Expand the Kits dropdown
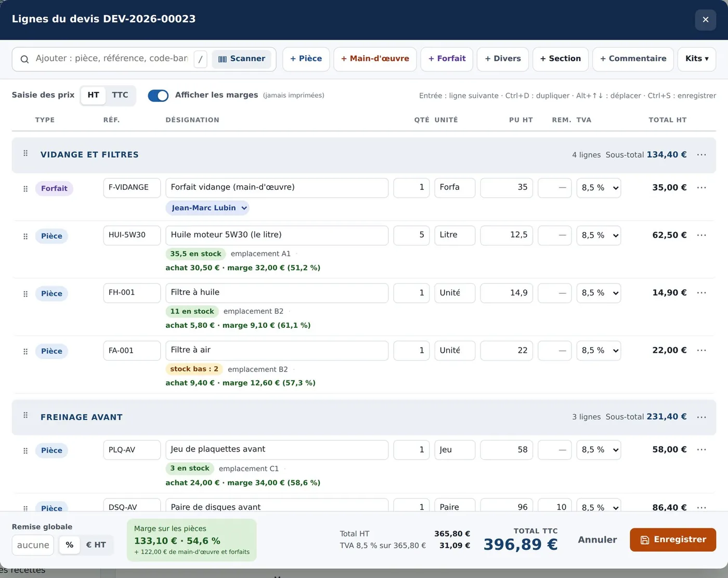728x578 pixels. (697, 59)
